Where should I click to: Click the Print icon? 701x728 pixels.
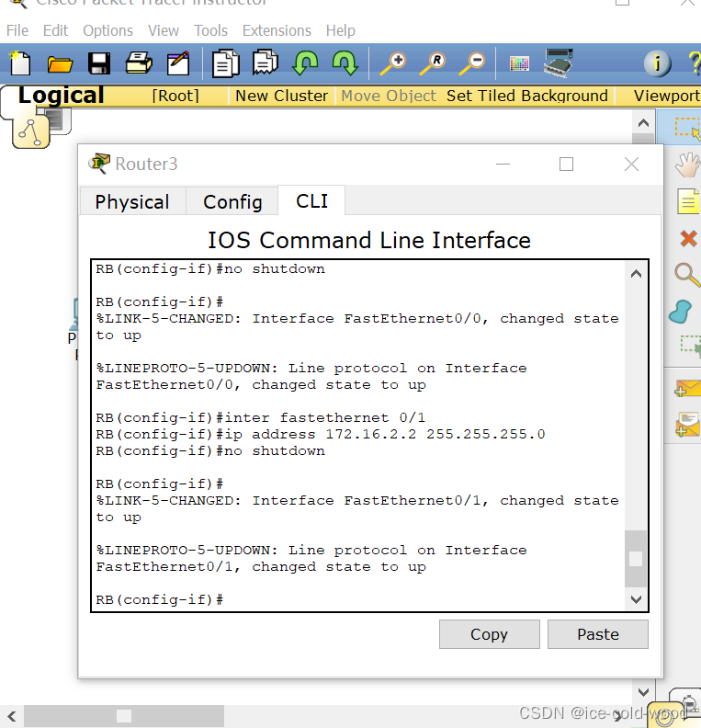138,63
